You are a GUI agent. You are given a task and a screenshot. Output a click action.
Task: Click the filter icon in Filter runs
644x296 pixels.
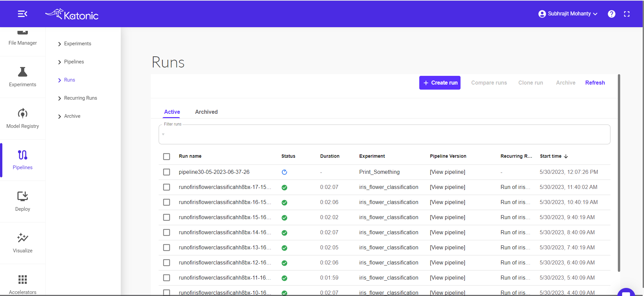tap(163, 134)
